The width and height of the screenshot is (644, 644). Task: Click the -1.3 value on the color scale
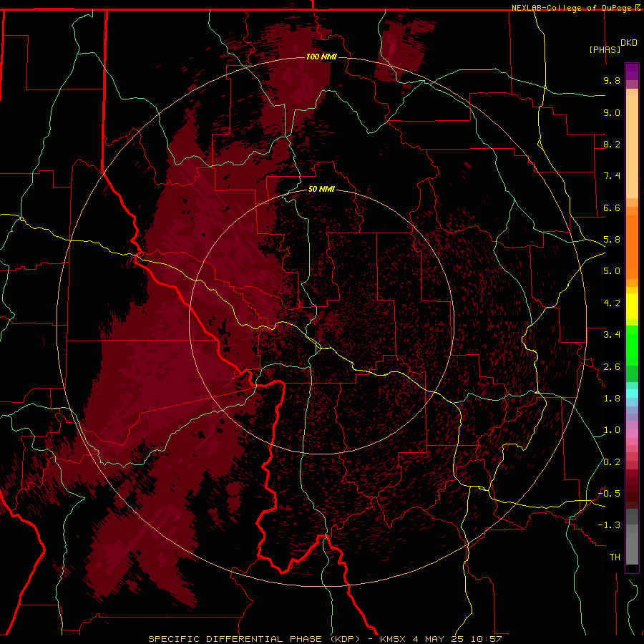(x=609, y=525)
